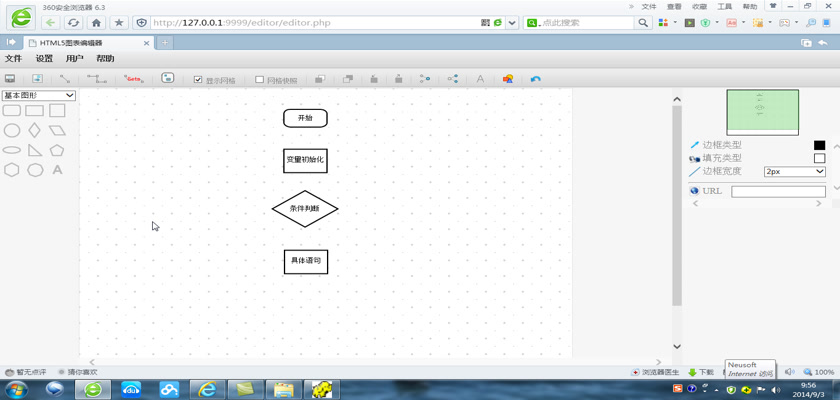This screenshot has height=400, width=840.
Task: Close the HTML5图表编辑器 tab
Action: [146, 43]
